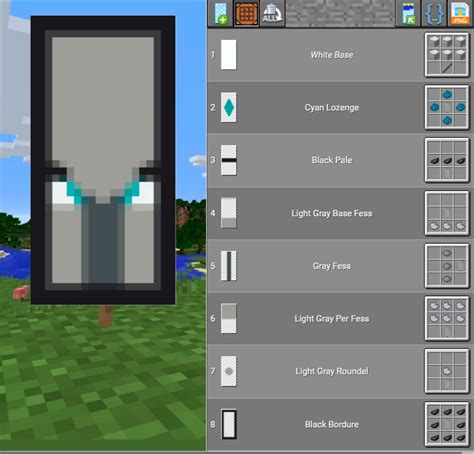Click the ALL bucket clear icon
The image size is (474, 454).
pos(272,13)
